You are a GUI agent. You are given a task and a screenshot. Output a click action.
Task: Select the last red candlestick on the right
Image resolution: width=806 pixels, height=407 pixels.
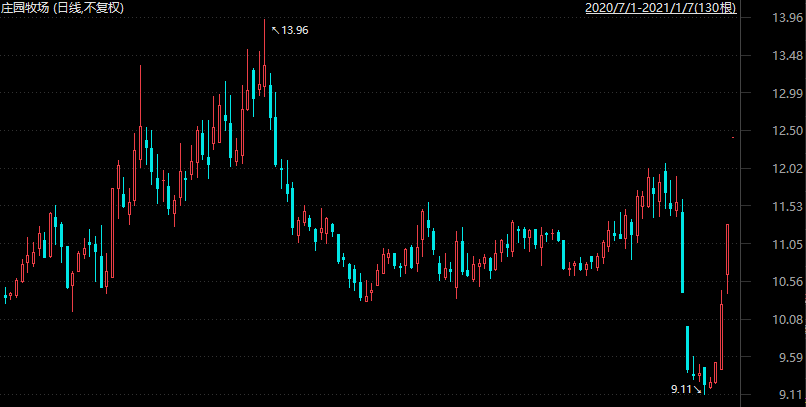coord(727,250)
